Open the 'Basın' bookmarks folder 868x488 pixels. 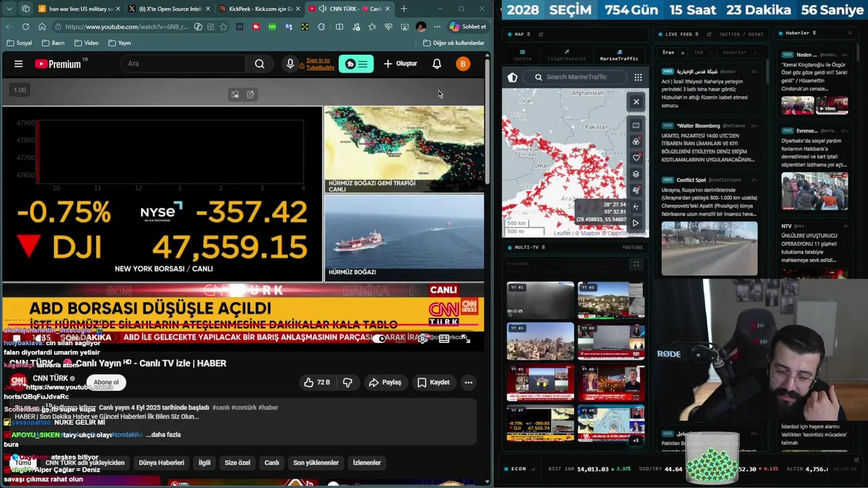coord(53,43)
